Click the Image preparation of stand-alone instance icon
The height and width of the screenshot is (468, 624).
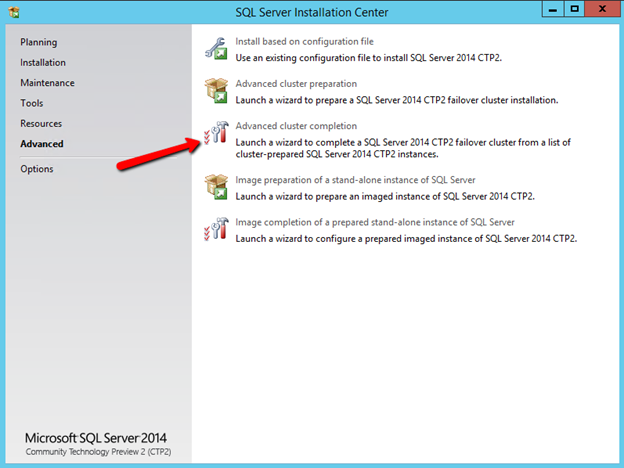(216, 187)
